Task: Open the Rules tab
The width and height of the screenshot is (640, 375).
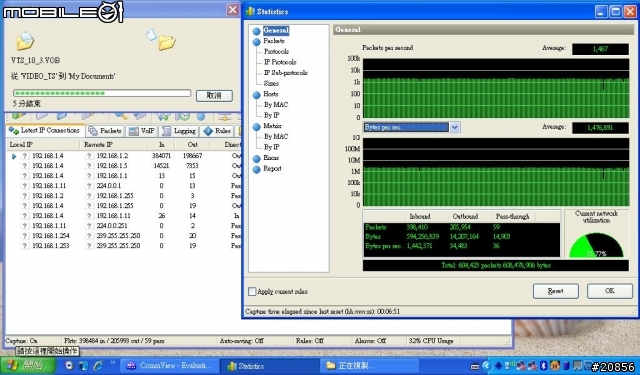Action: click(x=218, y=131)
